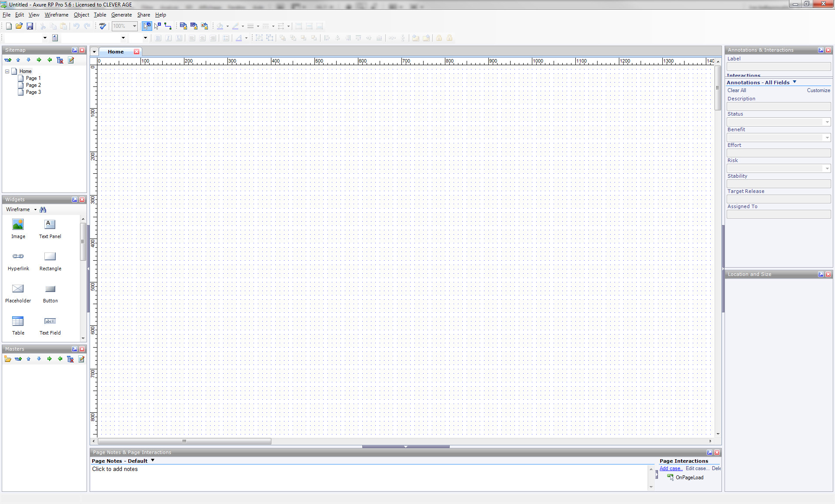Toggle italic text formatting
Screen dimensions: 835x504
coord(168,38)
